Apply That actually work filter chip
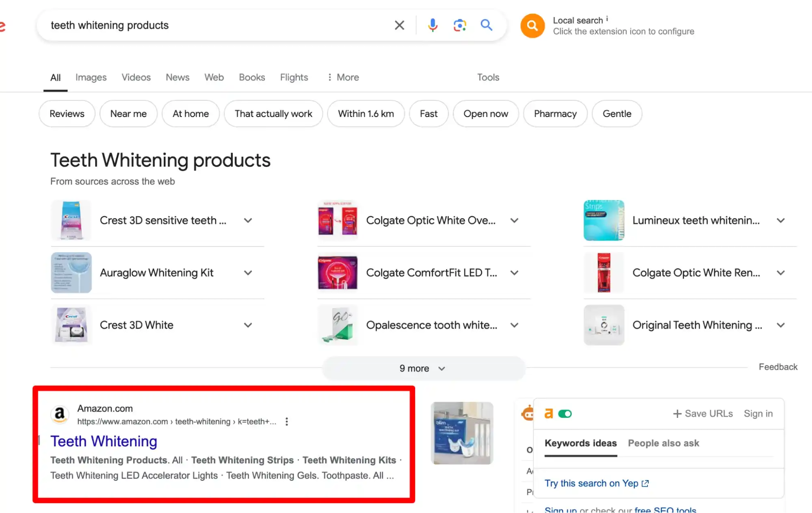The image size is (812, 513). point(273,114)
